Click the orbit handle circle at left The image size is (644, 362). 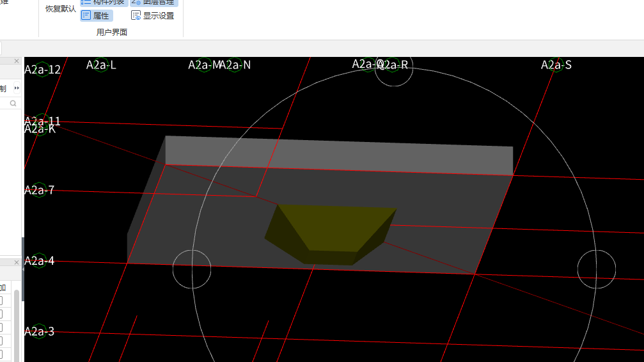(x=192, y=269)
